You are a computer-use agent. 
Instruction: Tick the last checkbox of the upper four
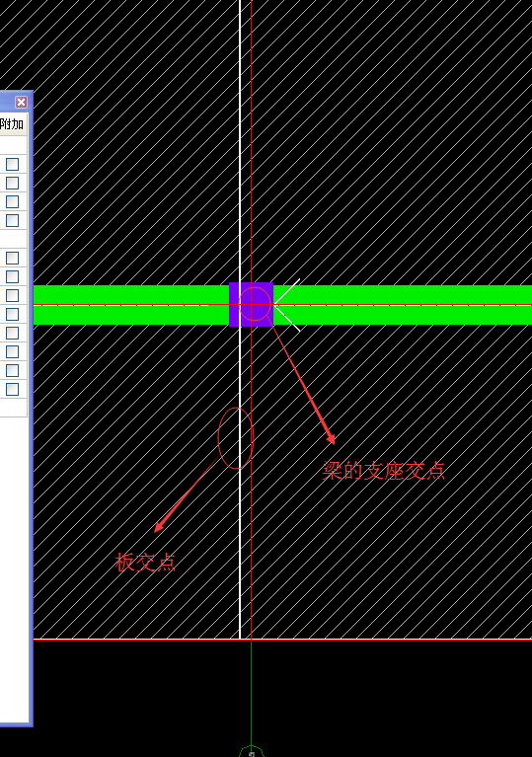(12, 221)
